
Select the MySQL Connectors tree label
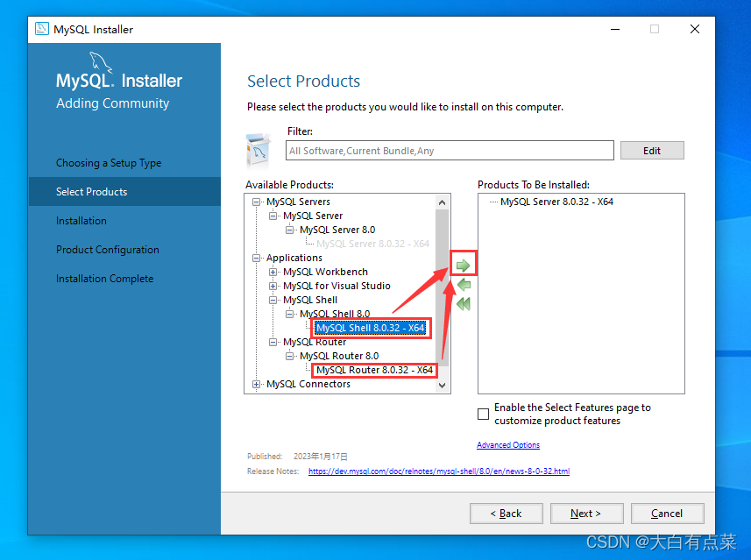pyautogui.click(x=308, y=384)
